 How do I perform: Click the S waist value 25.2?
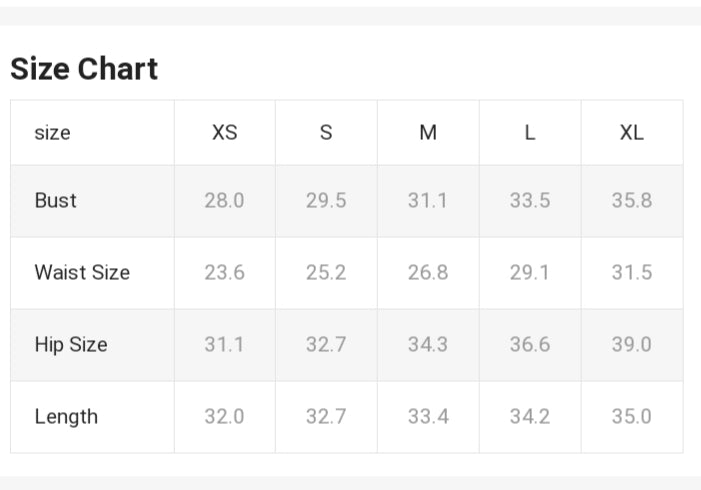click(x=326, y=272)
